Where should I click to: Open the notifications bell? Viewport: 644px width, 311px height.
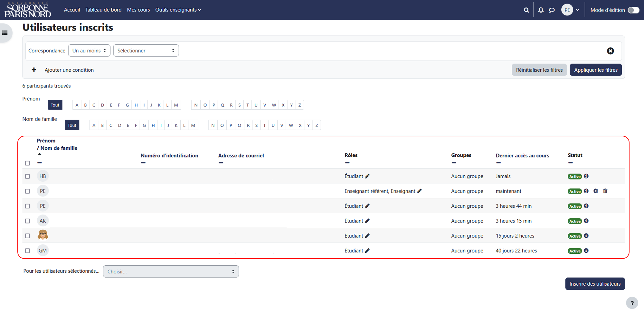541,10
